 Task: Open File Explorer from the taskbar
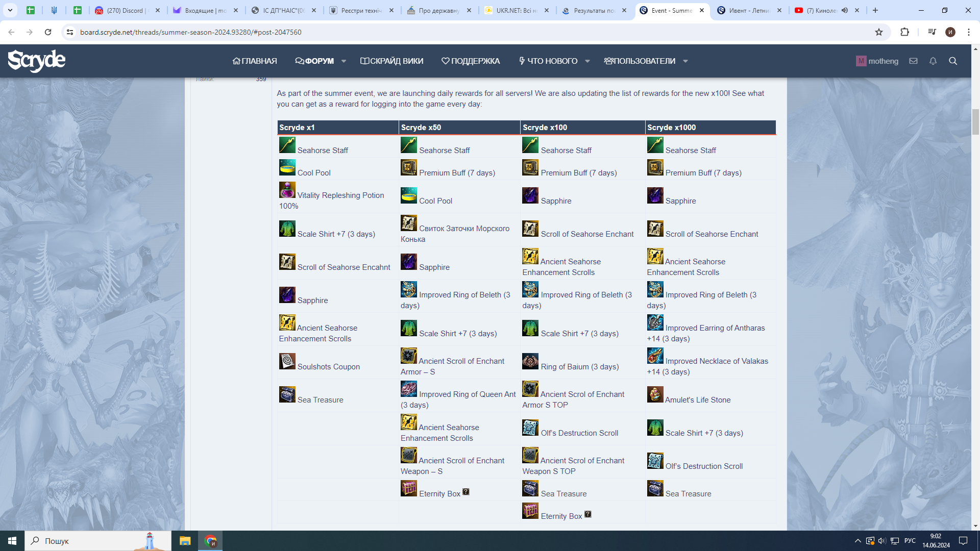(185, 541)
